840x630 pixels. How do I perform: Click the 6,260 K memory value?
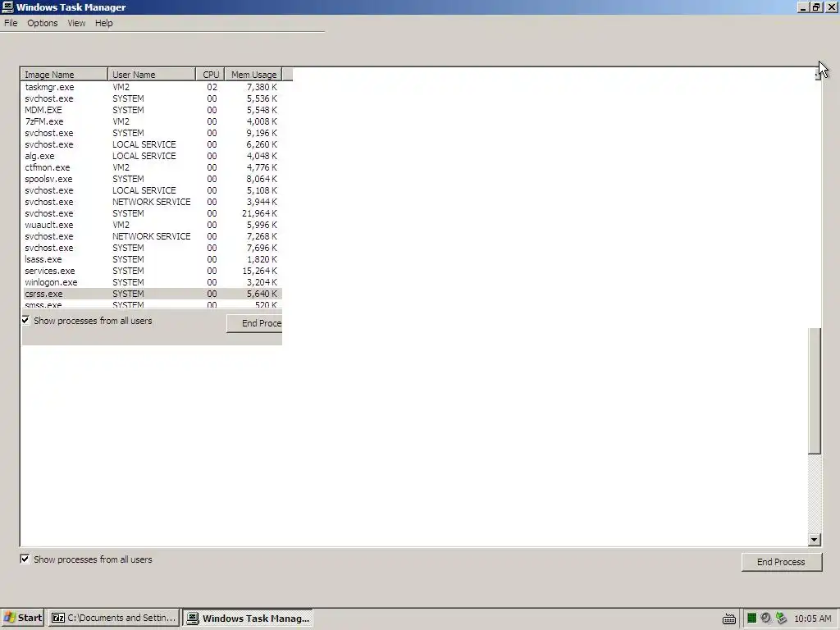262,144
